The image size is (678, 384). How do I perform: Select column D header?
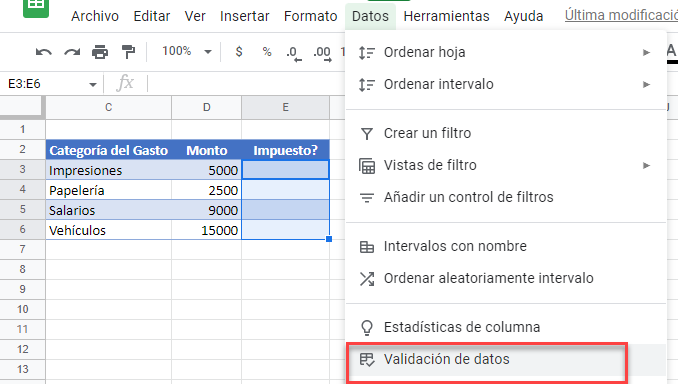click(x=207, y=107)
